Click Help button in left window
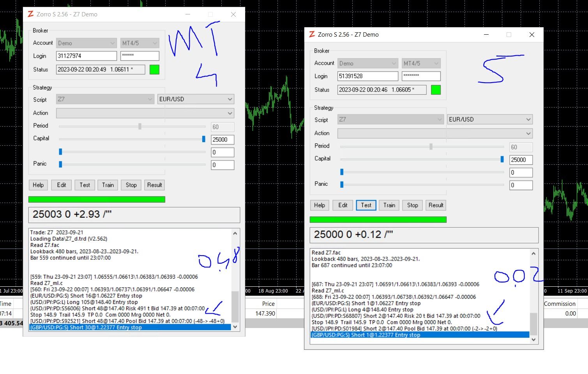588x374 pixels. tap(38, 185)
